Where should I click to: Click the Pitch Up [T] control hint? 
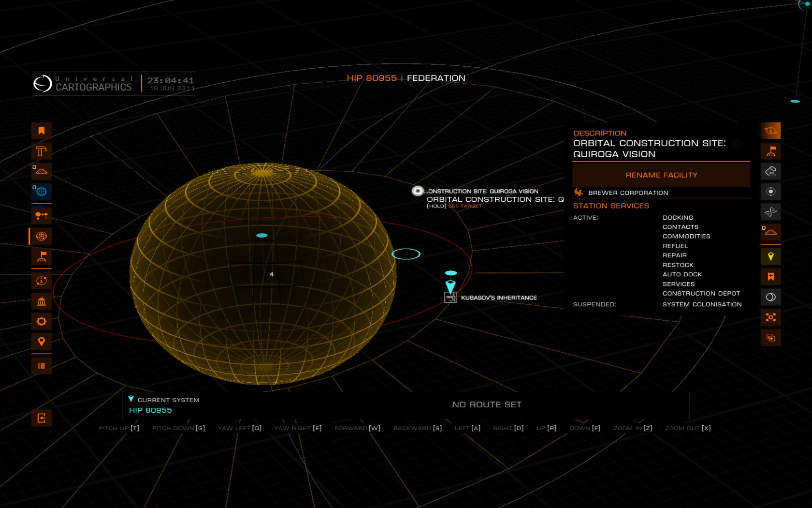coord(119,428)
